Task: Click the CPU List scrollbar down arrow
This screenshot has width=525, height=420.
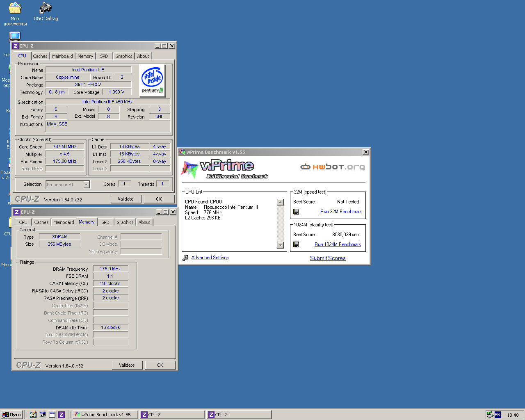Action: coord(281,245)
